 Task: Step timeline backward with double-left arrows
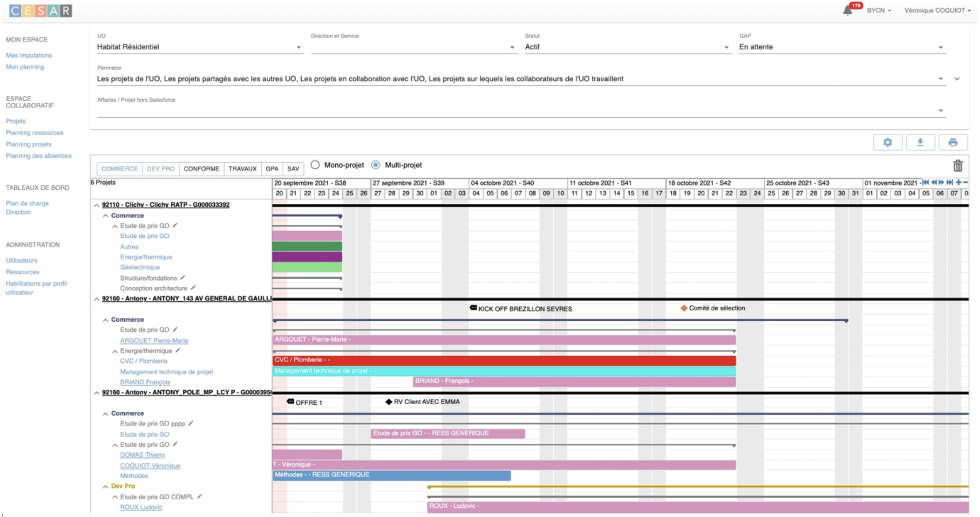[934, 182]
